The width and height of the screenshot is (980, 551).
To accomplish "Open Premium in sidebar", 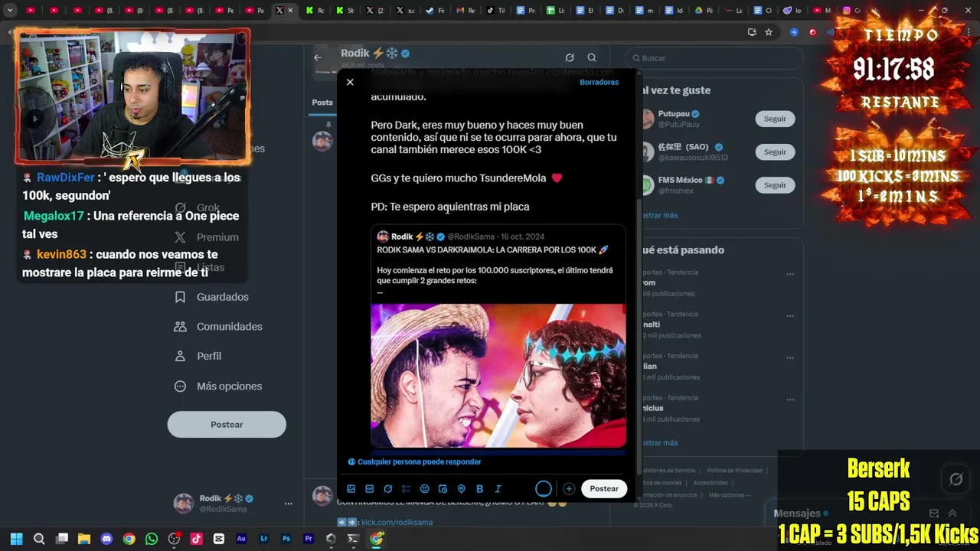I will tap(207, 237).
